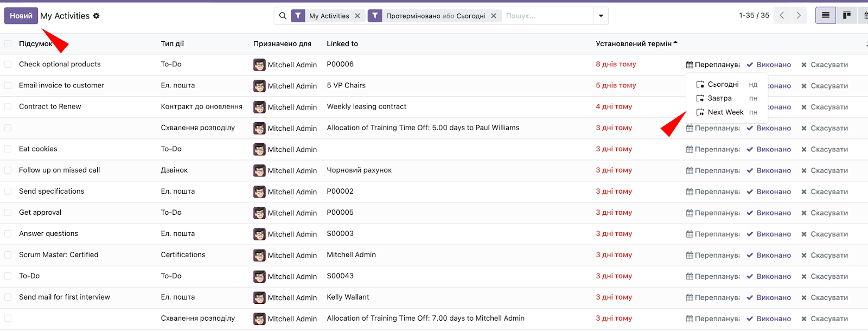This screenshot has width=868, height=331.
Task: Sort by Установлений термін column header
Action: tap(633, 43)
